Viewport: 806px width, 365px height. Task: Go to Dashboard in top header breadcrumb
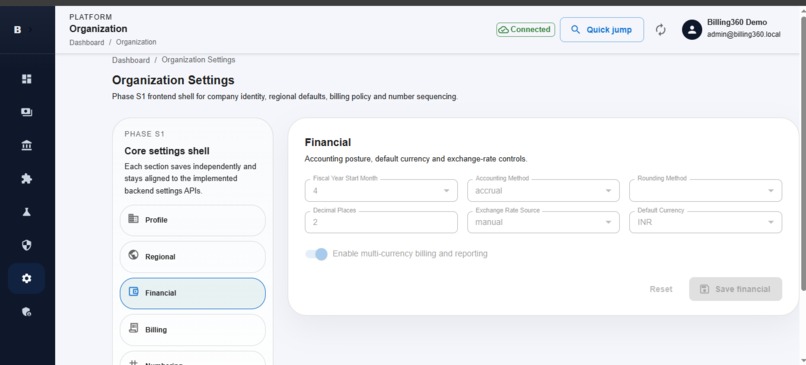click(86, 42)
